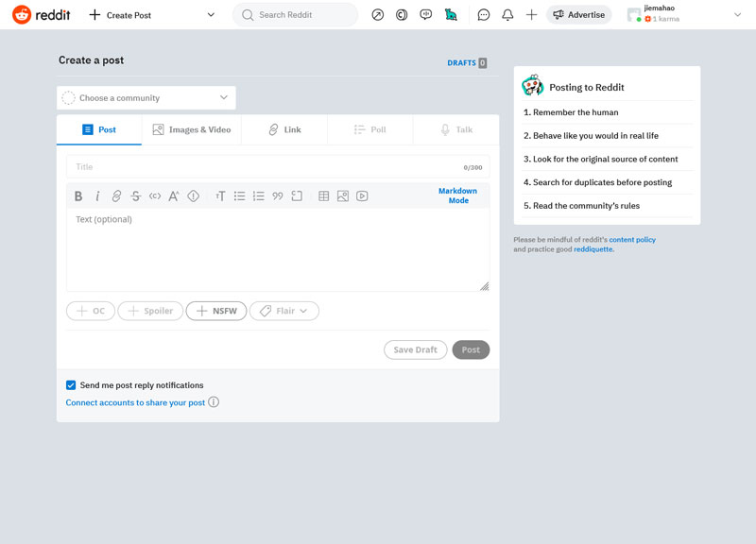This screenshot has width=756, height=544.
Task: Open the content policy link
Action: pos(632,240)
